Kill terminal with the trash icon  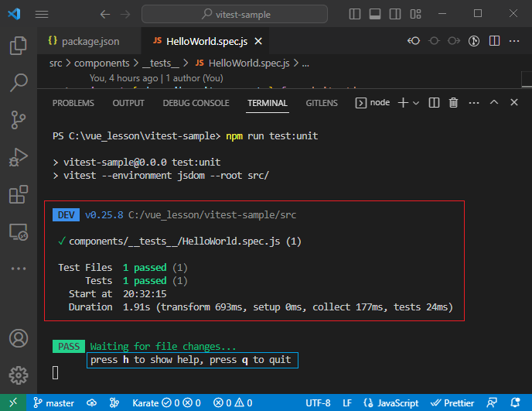[x=454, y=103]
